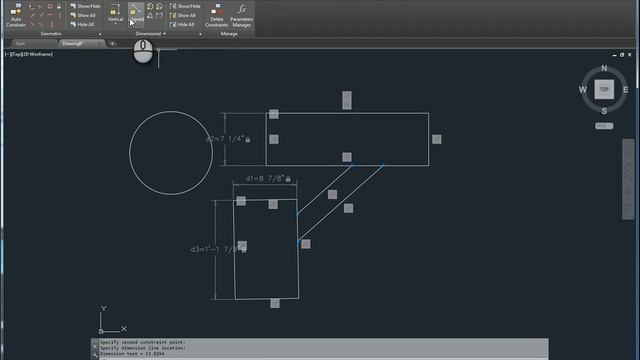Click geometric Hide All constraints
Image resolution: width=640 pixels, height=360 pixels.
[83, 24]
